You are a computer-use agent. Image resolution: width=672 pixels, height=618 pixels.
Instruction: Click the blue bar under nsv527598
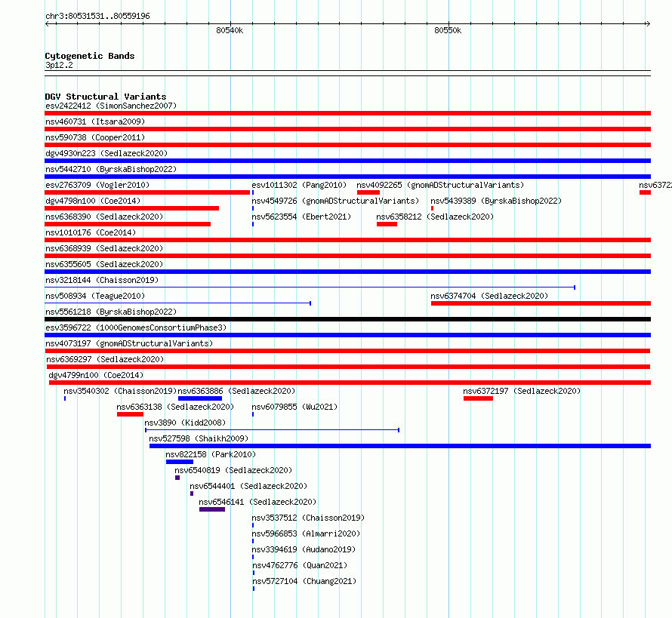(x=400, y=446)
